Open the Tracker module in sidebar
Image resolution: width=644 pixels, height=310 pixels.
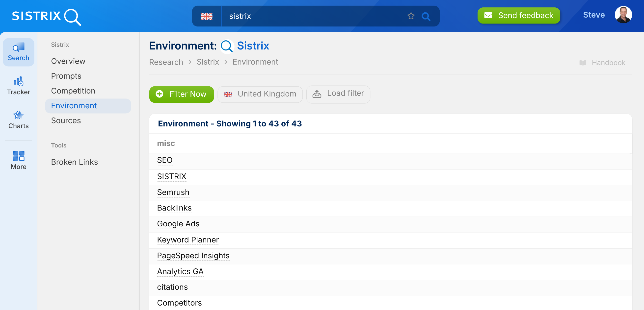pos(19,86)
